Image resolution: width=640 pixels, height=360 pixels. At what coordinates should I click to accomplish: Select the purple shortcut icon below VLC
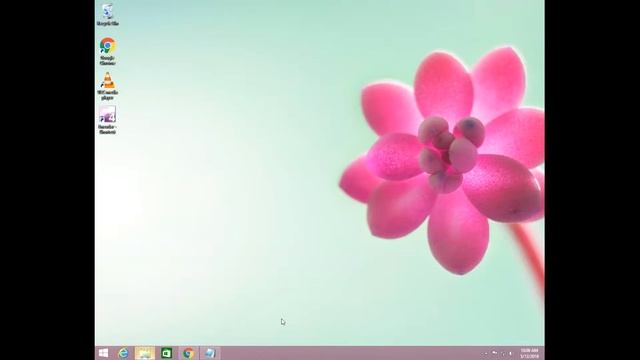point(107,120)
